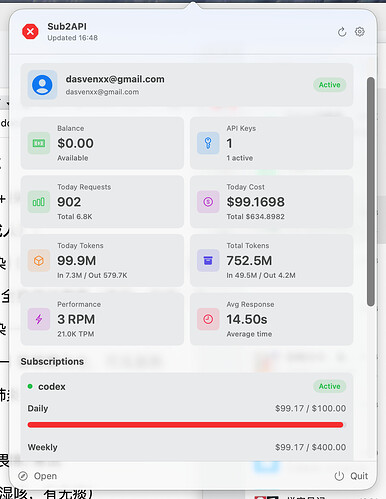The width and height of the screenshot is (386, 499).
Task: Click the '1 active' API keys text
Action: pyautogui.click(x=240, y=158)
